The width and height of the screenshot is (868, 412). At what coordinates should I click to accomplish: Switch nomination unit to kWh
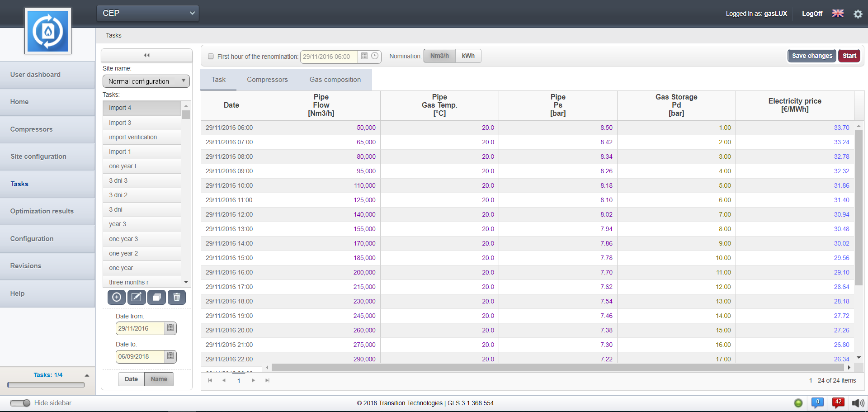click(468, 56)
